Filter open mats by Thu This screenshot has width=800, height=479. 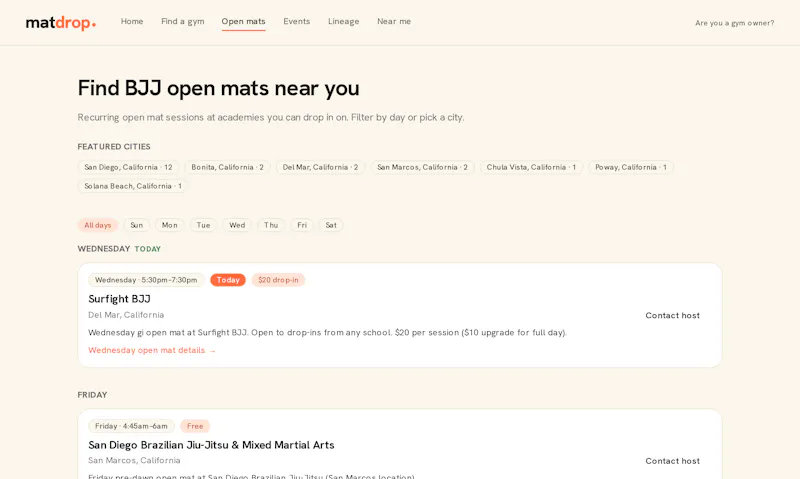(x=271, y=225)
